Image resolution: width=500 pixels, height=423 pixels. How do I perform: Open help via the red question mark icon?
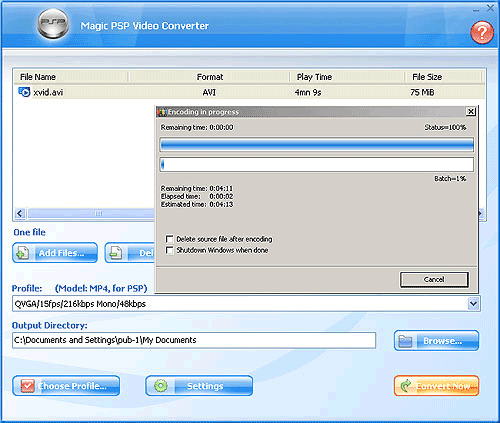pyautogui.click(x=482, y=32)
